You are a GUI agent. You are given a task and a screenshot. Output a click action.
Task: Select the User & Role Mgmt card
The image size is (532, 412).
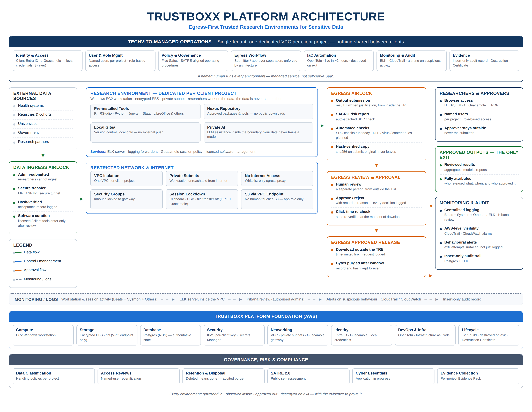coord(120,61)
